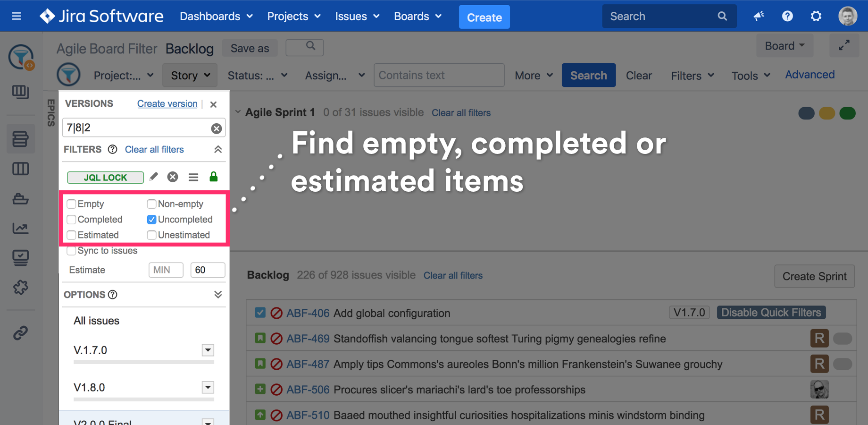Open the Dashboards menu
The width and height of the screenshot is (868, 425).
point(216,17)
